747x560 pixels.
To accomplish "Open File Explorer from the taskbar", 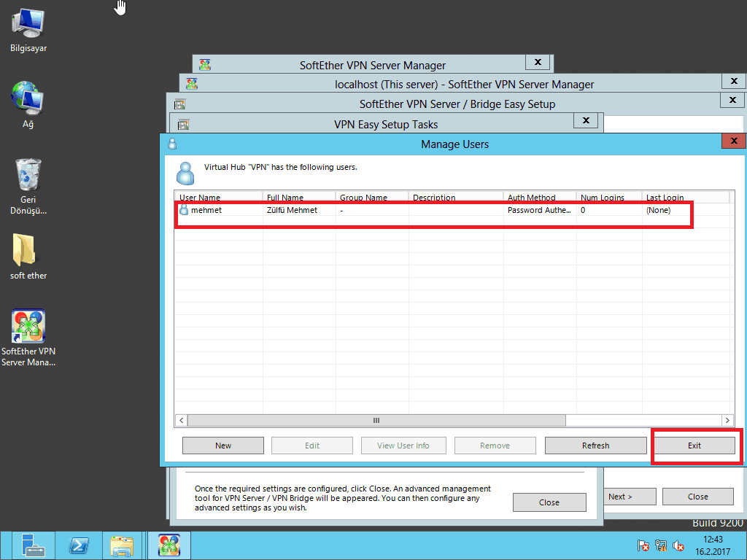I will [122, 545].
